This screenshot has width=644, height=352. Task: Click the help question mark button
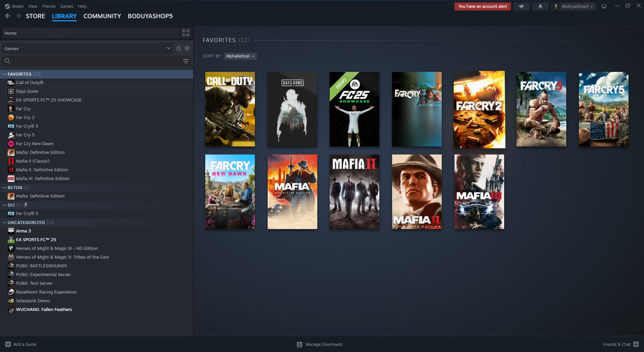(x=555, y=7)
